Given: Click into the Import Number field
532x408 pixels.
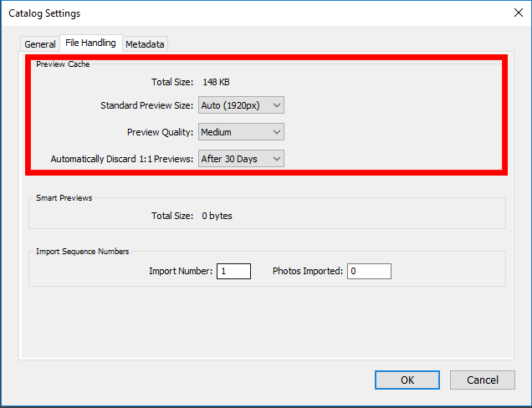Looking at the screenshot, I should [233, 272].
